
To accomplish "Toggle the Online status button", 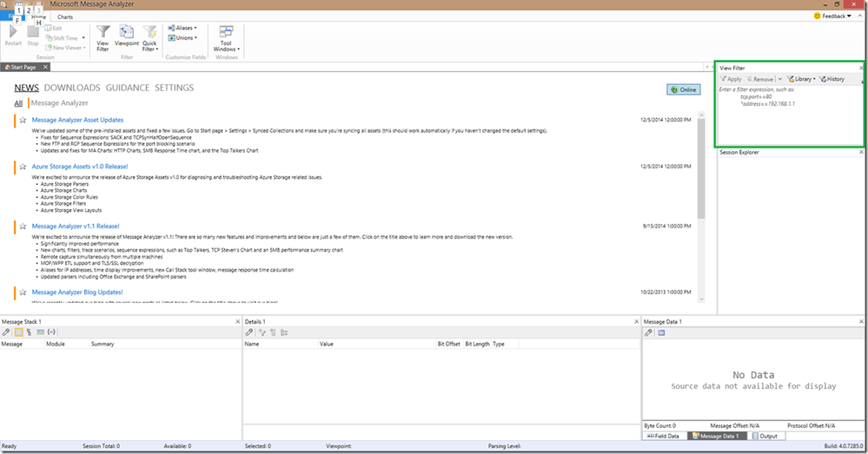I will [x=684, y=89].
